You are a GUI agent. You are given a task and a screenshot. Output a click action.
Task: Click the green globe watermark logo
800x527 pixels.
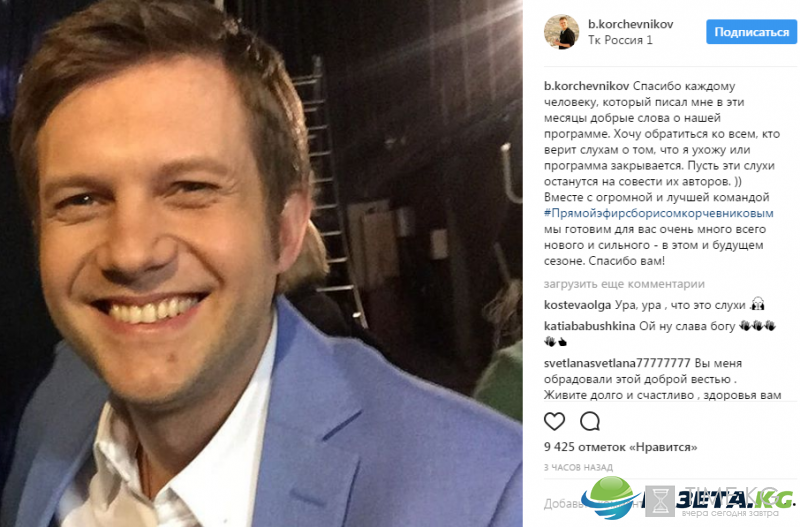pyautogui.click(x=611, y=498)
